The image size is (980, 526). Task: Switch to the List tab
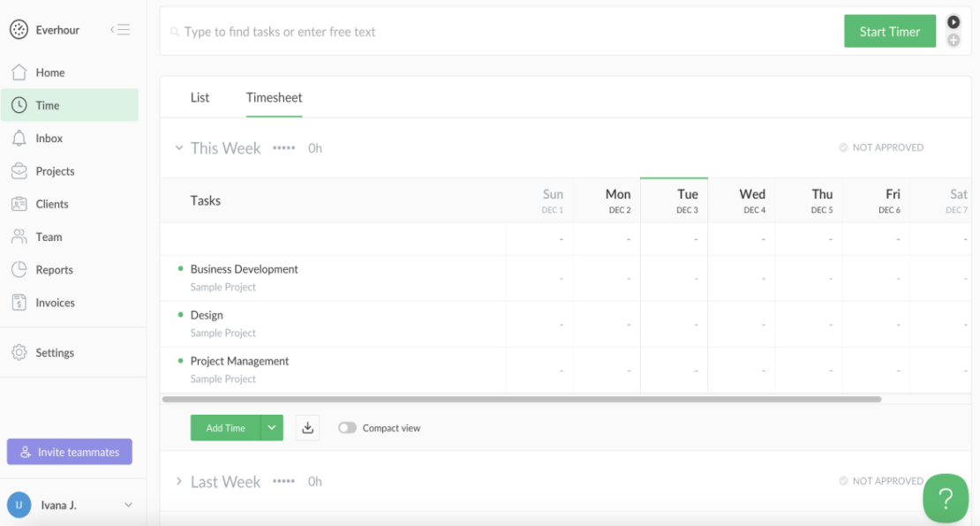click(x=200, y=97)
